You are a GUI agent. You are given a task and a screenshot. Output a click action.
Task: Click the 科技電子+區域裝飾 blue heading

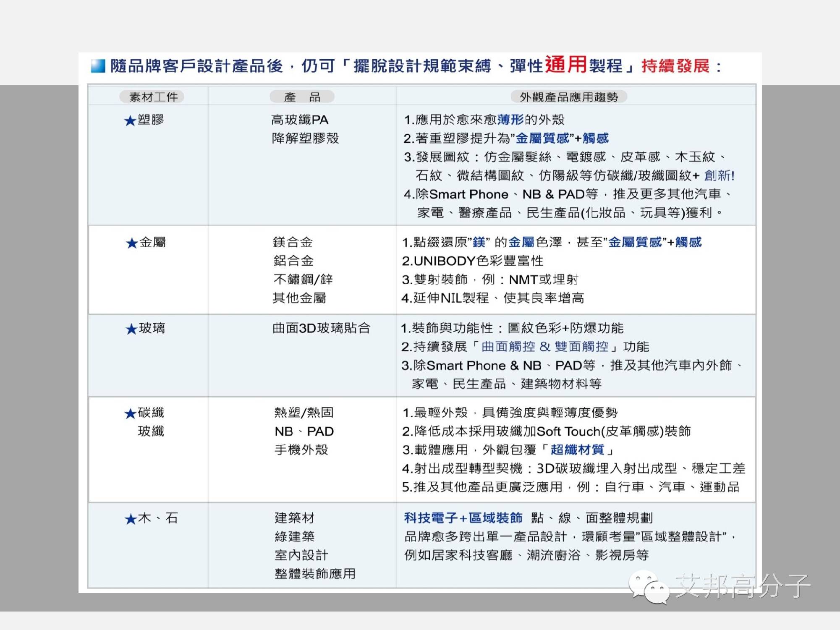463,518
